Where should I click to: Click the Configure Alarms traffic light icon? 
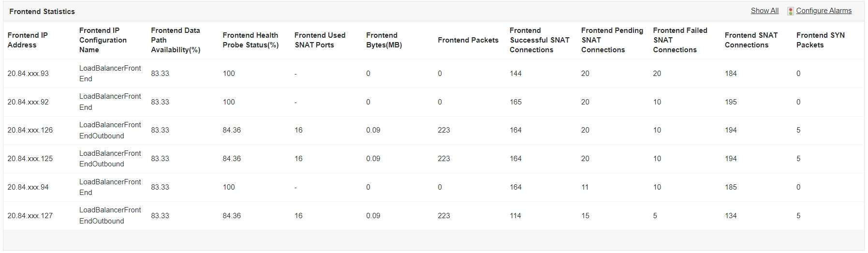coord(791,11)
